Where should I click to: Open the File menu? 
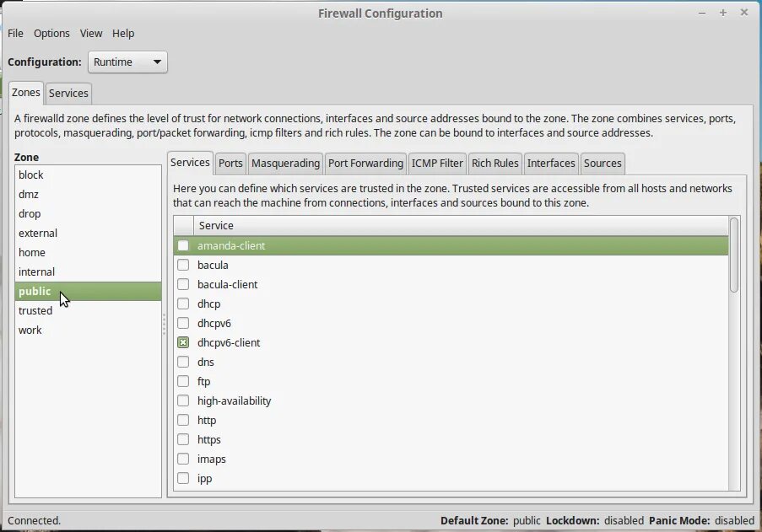point(14,33)
